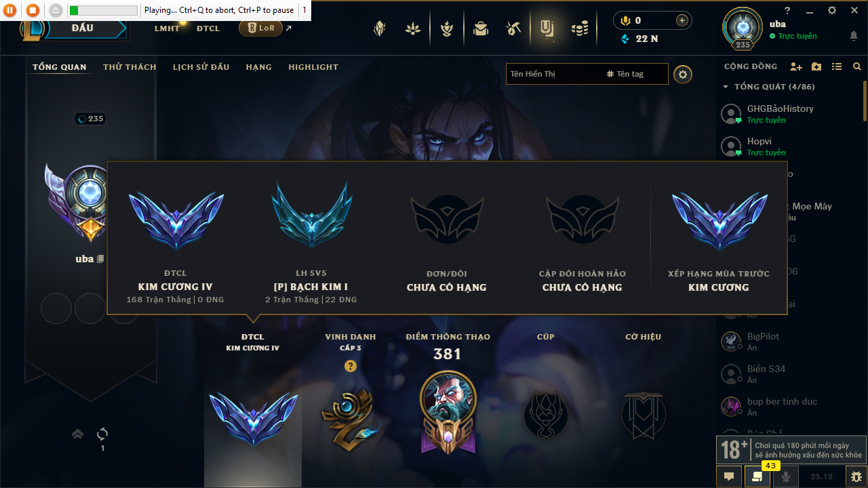Toggle the voice microphone button
The image size is (868, 488).
point(786,476)
